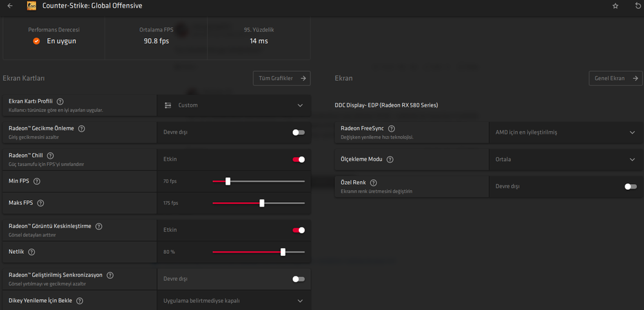Click the 80 % Netlik value
Image resolution: width=644 pixels, height=310 pixels.
click(169, 252)
